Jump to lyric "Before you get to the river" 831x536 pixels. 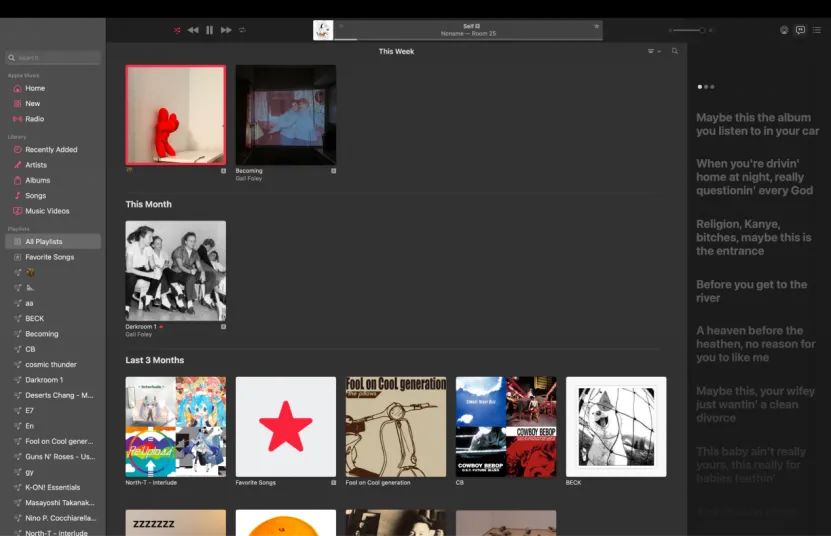pyautogui.click(x=752, y=291)
